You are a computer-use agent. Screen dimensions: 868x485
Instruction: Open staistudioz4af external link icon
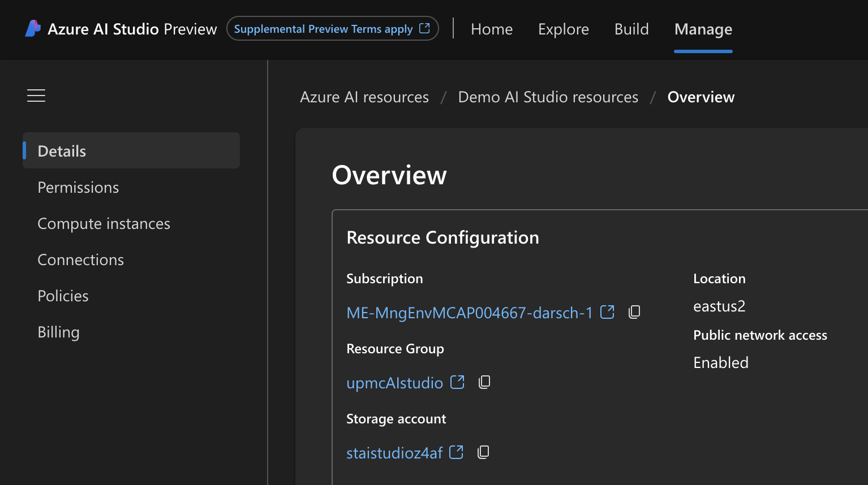click(x=456, y=452)
